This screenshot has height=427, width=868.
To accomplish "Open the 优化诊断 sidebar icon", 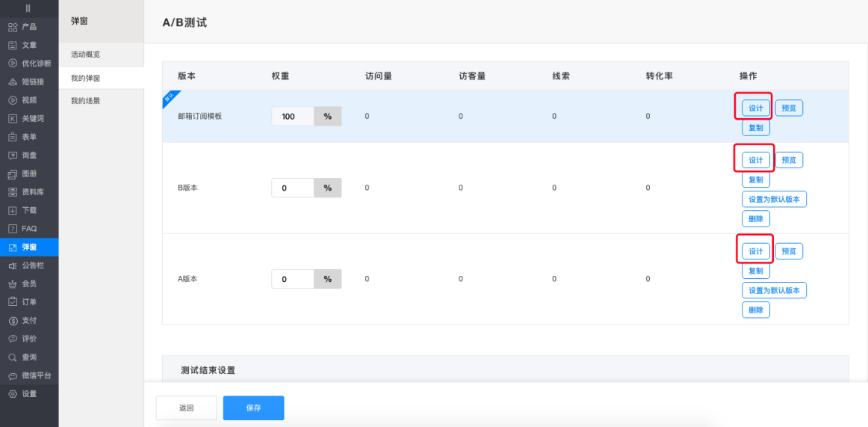I will [13, 63].
